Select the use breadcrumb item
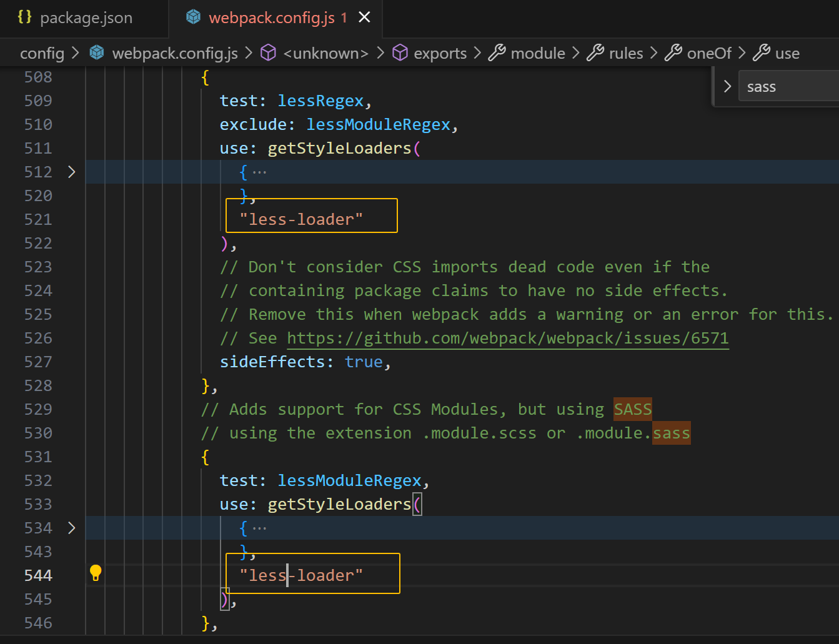This screenshot has height=644, width=839. point(787,53)
